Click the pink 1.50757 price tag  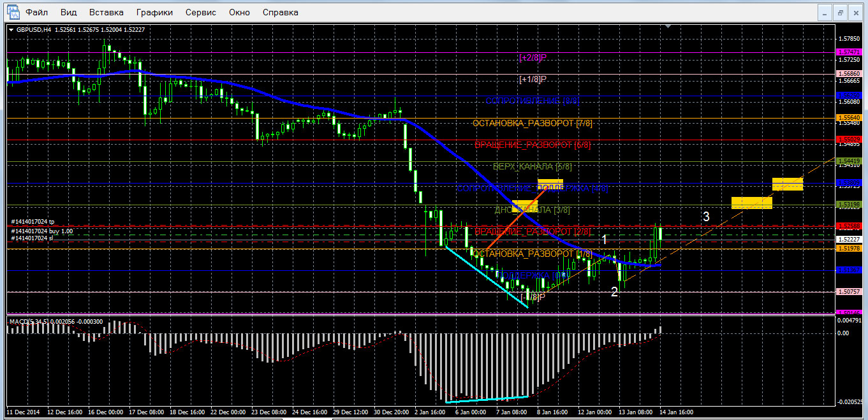848,291
